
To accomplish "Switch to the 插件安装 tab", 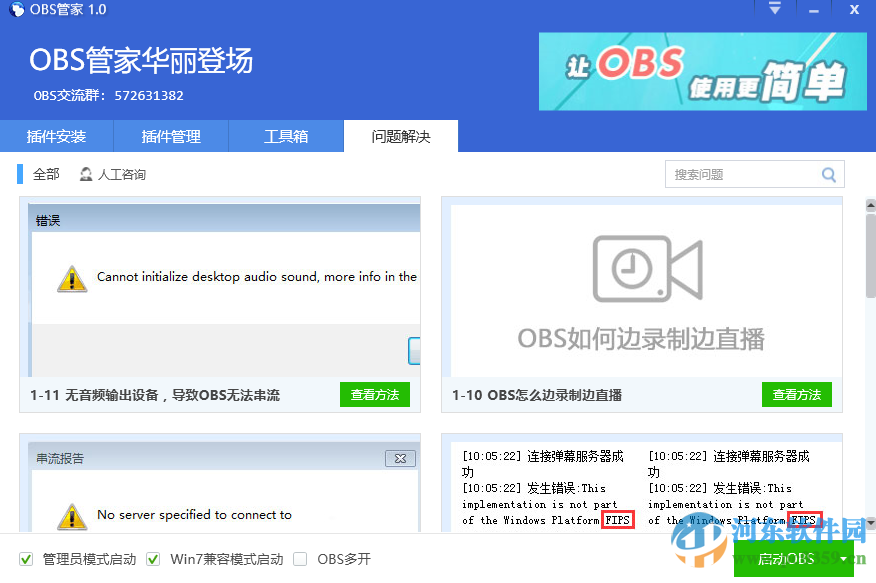I will 57,136.
